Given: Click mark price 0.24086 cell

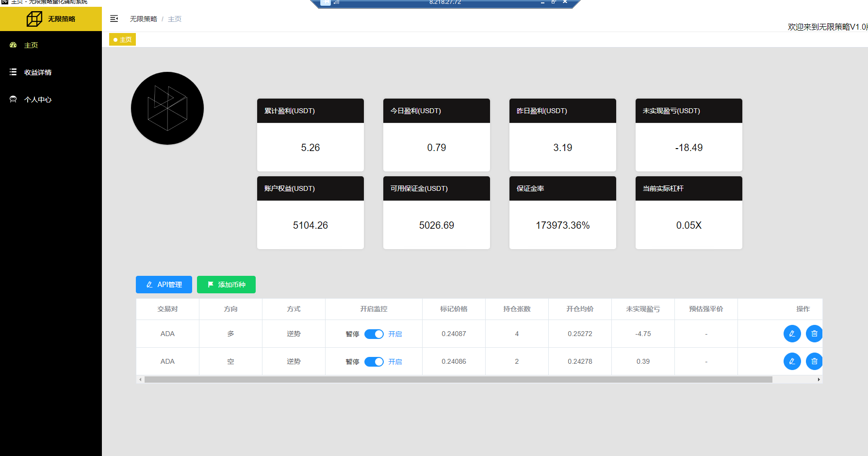Looking at the screenshot, I should tap(454, 361).
